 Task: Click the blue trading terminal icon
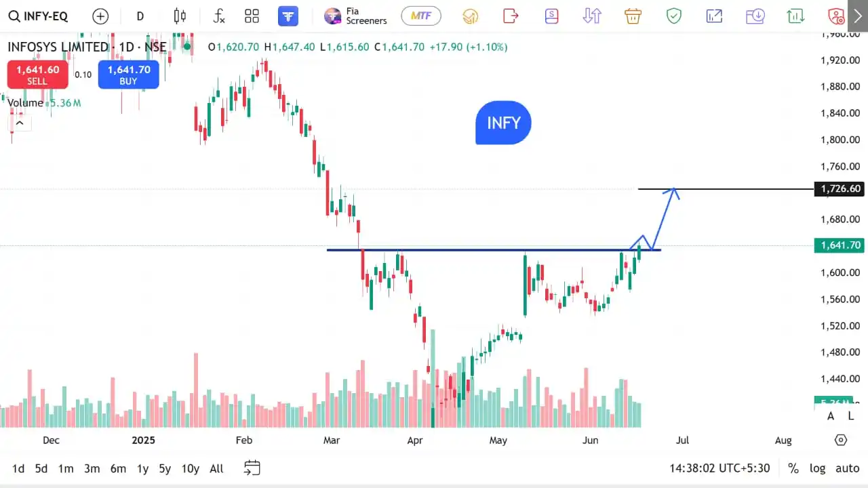click(x=288, y=16)
